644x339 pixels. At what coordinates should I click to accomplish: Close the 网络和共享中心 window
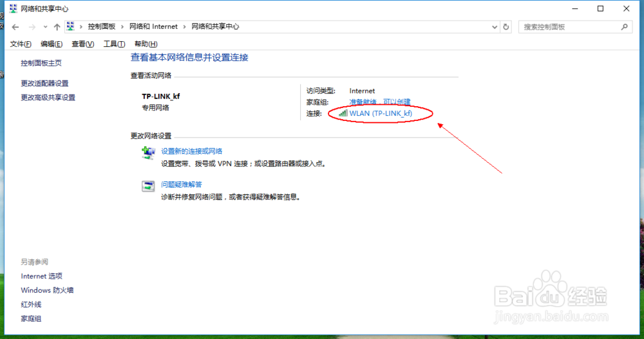(627, 8)
